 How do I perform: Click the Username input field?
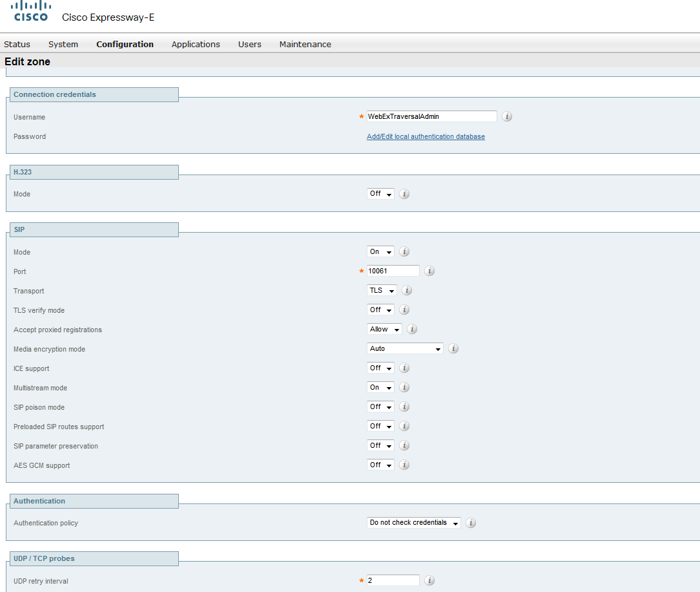pyautogui.click(x=432, y=116)
